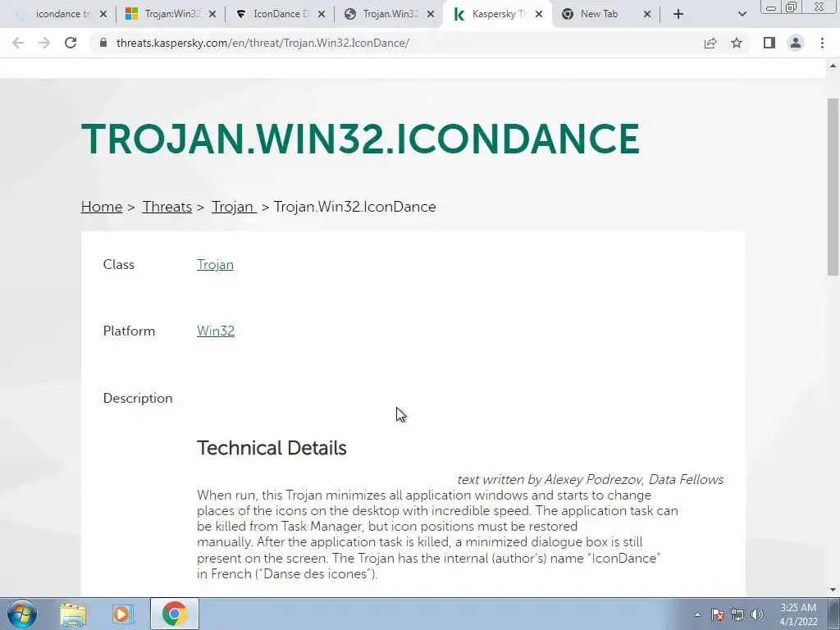Close the globe-icon Trojan.Win32 tab
Image resolution: width=840 pixels, height=630 pixels.
(x=431, y=14)
